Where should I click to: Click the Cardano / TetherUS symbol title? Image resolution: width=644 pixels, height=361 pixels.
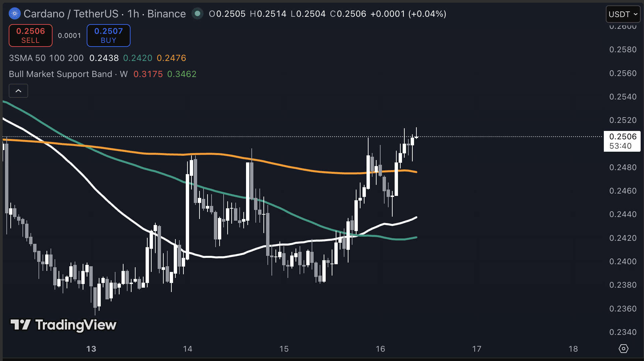71,14
